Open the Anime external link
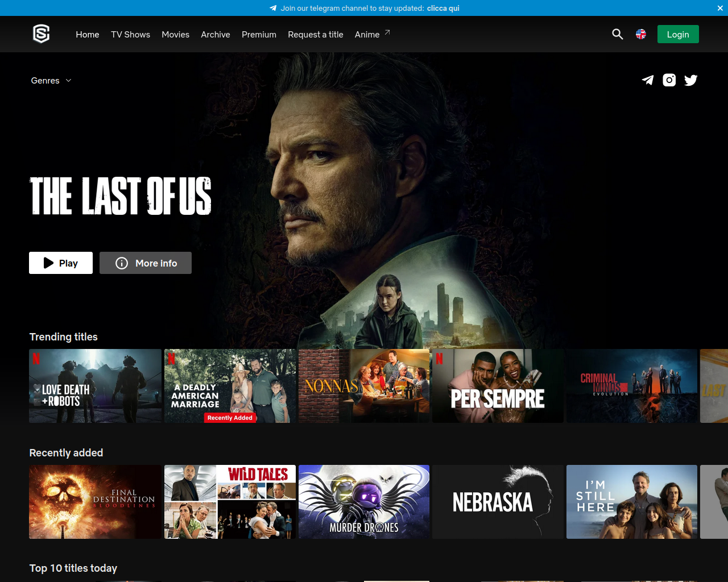The image size is (728, 582). point(373,34)
